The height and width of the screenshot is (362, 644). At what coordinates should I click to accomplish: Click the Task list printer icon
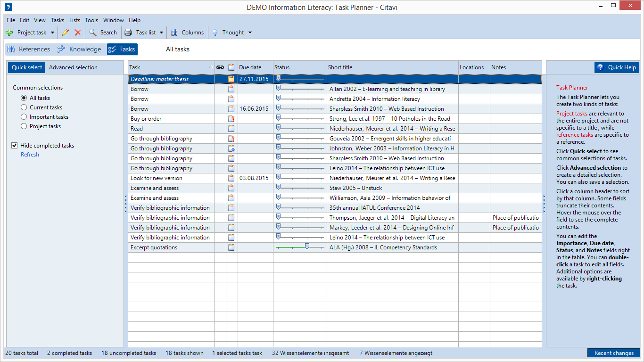click(x=128, y=33)
